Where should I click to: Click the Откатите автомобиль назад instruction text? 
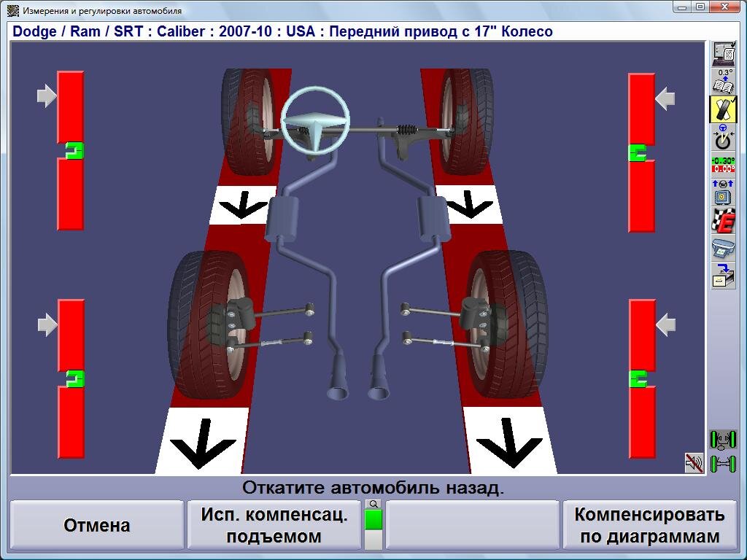tap(373, 488)
